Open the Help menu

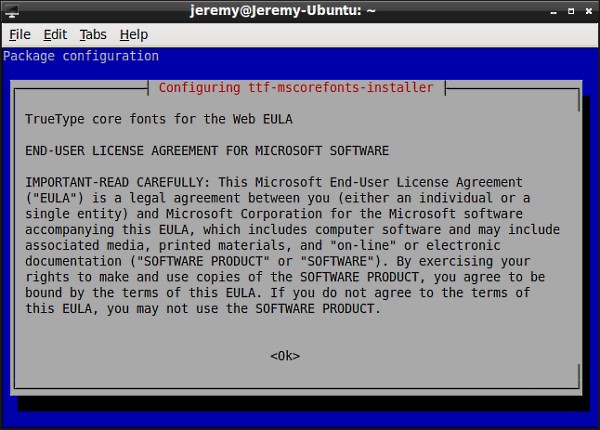134,35
